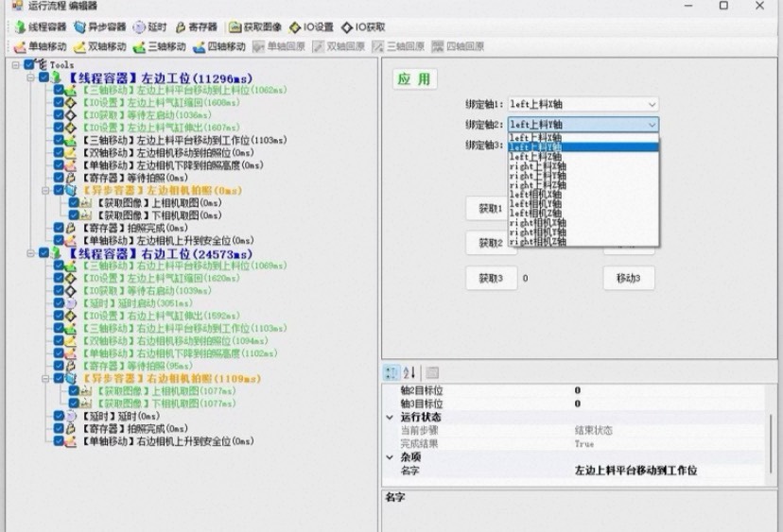
Task: Toggle checkbox for 右边相机上升到安全位 (0ms)
Action: (x=59, y=441)
